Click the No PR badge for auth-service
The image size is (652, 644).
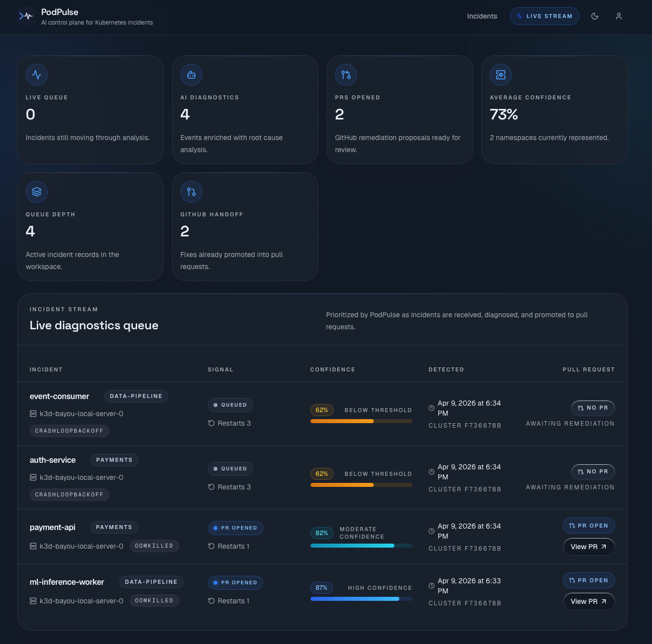point(593,472)
